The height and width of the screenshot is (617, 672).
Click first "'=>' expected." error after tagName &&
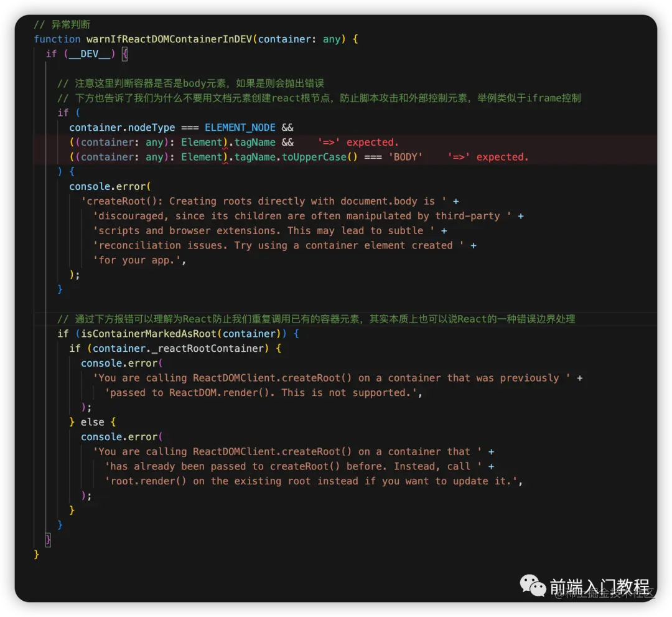point(358,143)
